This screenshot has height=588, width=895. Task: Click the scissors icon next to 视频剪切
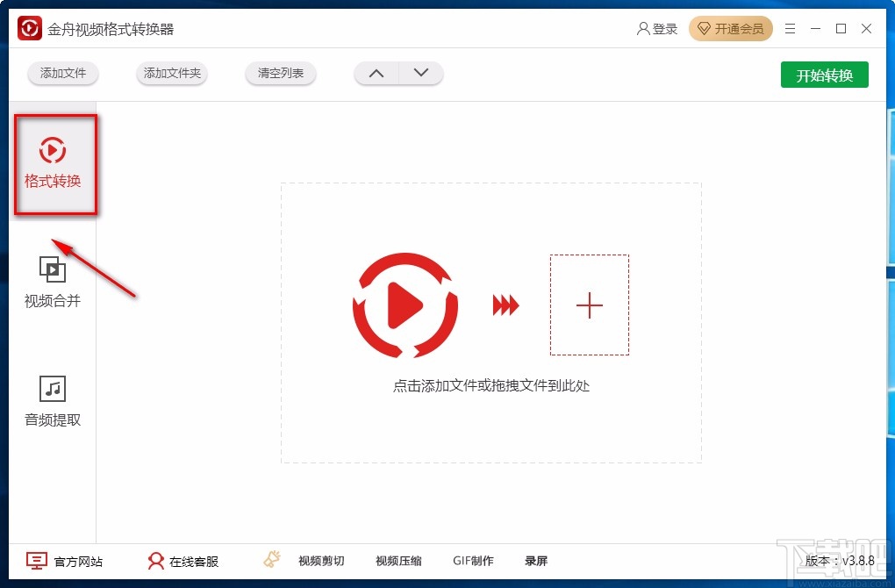click(271, 559)
